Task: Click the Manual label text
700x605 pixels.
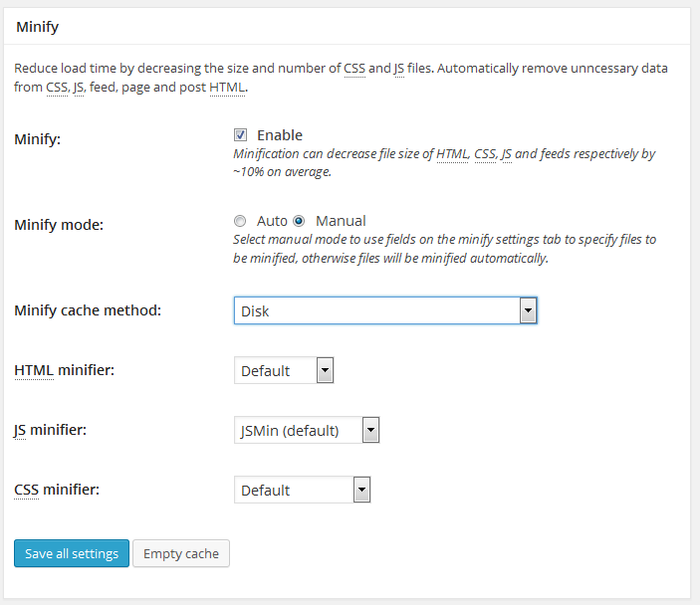Action: point(341,221)
